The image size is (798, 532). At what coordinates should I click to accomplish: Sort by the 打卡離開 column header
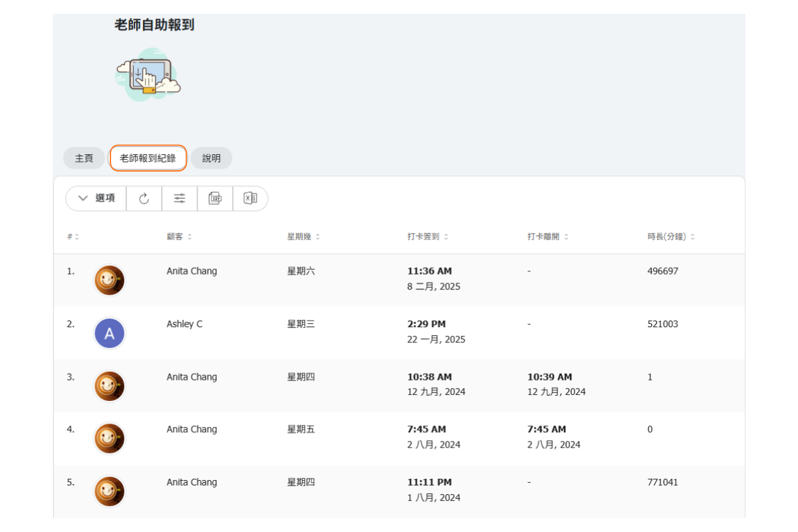point(547,237)
